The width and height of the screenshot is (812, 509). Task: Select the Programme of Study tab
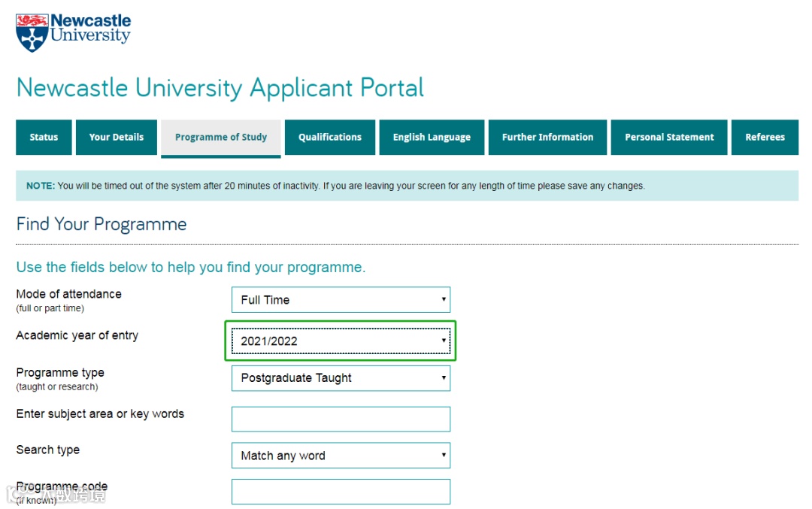pyautogui.click(x=220, y=138)
